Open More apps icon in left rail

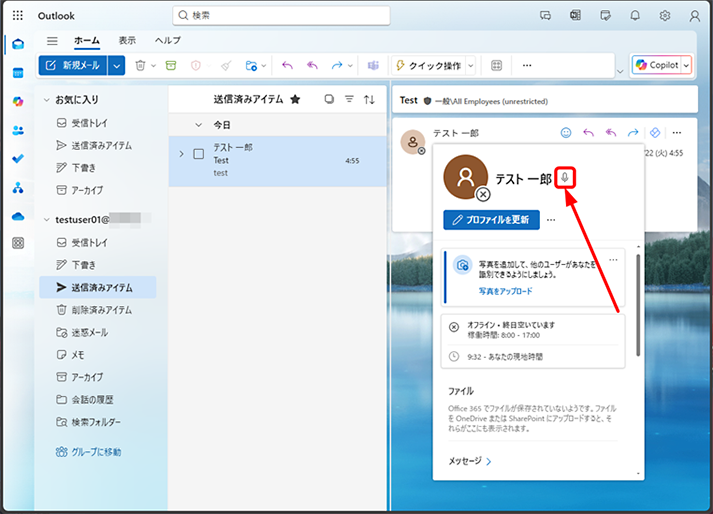[x=18, y=243]
